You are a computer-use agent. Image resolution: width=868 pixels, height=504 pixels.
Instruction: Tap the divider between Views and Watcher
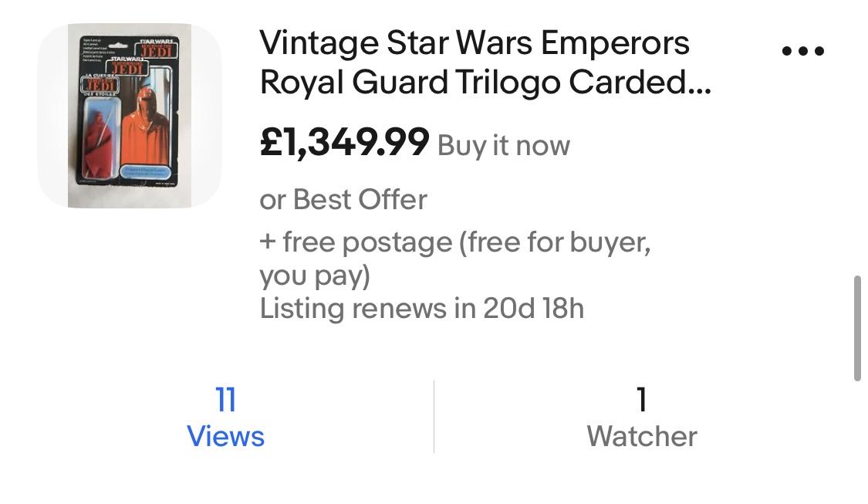434,417
